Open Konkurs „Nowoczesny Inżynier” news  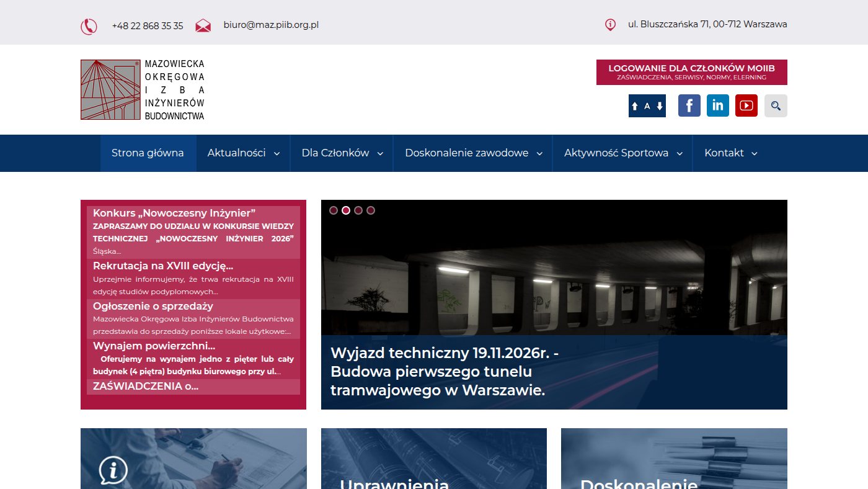174,213
